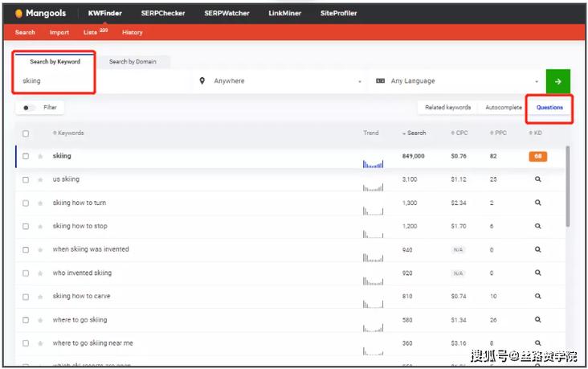Select 'where to go skiing near me' text
This screenshot has width=588, height=369.
92,343
